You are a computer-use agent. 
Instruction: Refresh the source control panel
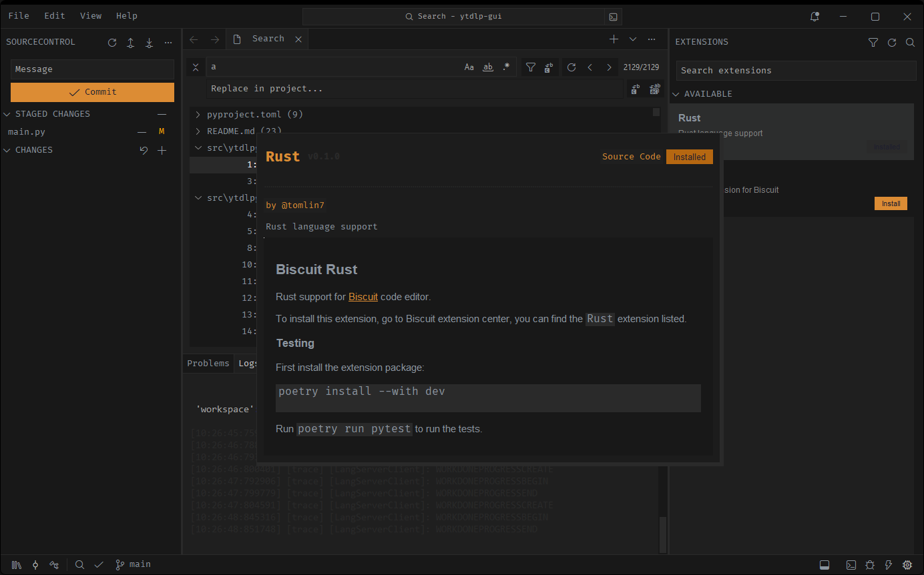coord(112,43)
